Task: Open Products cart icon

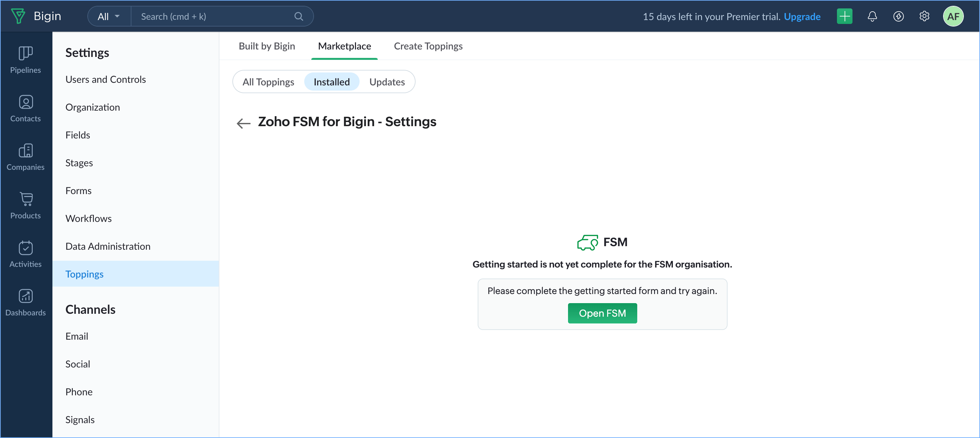Action: (x=26, y=199)
